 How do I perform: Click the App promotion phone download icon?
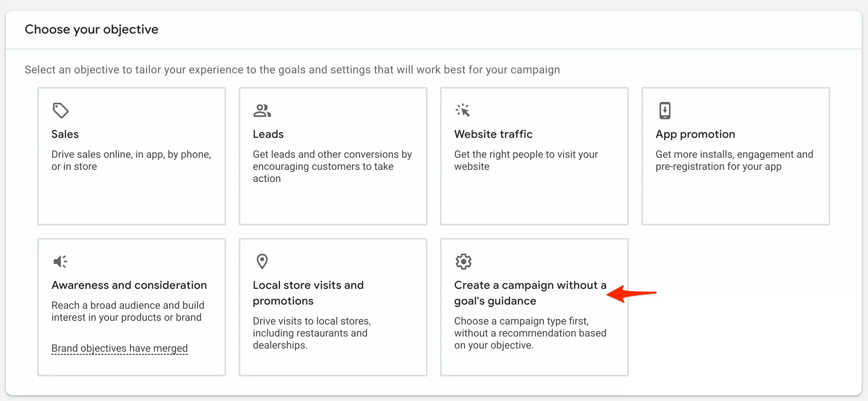click(665, 111)
